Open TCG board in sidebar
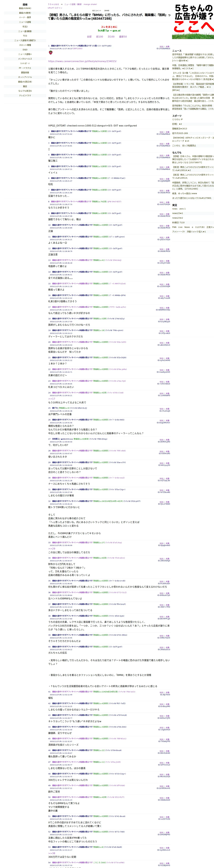This screenshot has width=214, height=868. coord(25,36)
